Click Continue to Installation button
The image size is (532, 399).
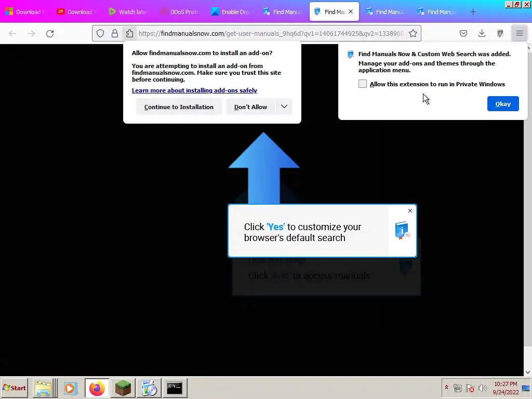[x=179, y=107]
